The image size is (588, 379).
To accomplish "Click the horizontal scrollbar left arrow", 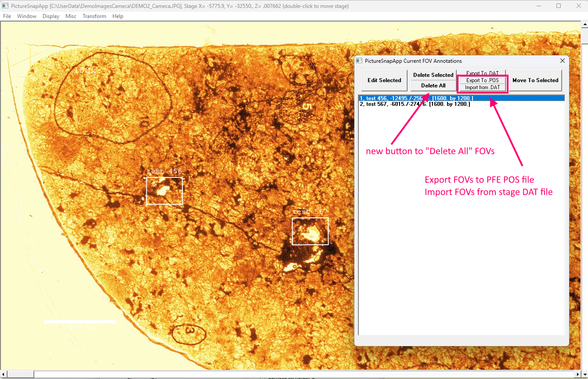I will [x=4, y=374].
